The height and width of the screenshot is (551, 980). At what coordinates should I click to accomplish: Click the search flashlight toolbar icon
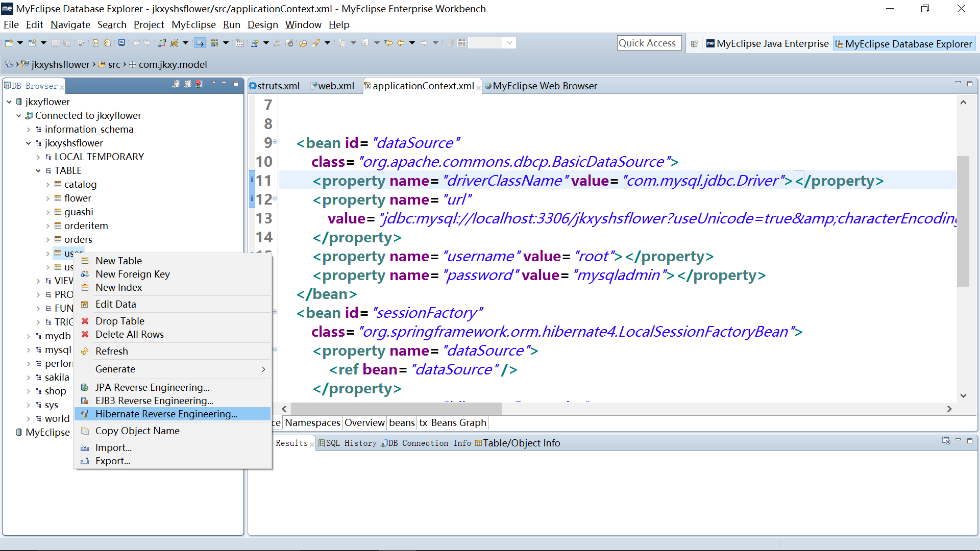click(316, 43)
